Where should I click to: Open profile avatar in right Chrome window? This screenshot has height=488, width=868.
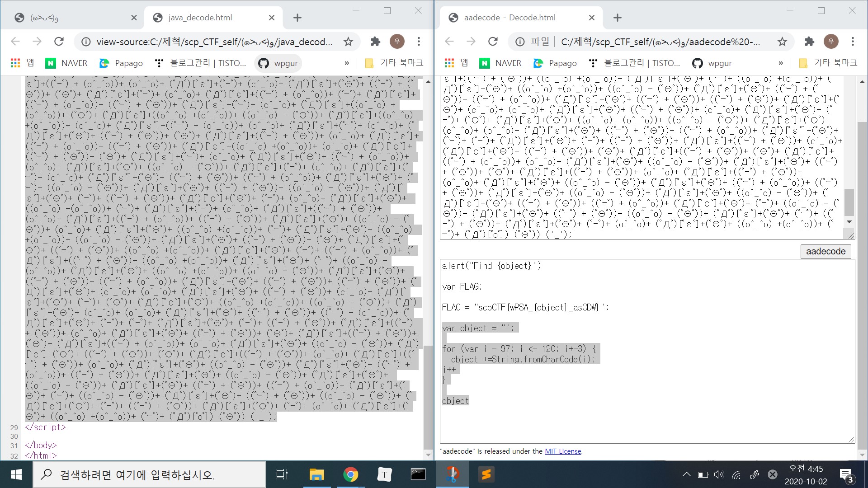(x=831, y=42)
